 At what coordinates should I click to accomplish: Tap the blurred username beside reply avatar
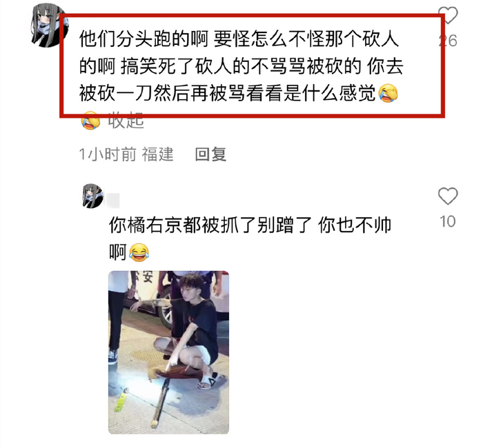[x=112, y=201]
